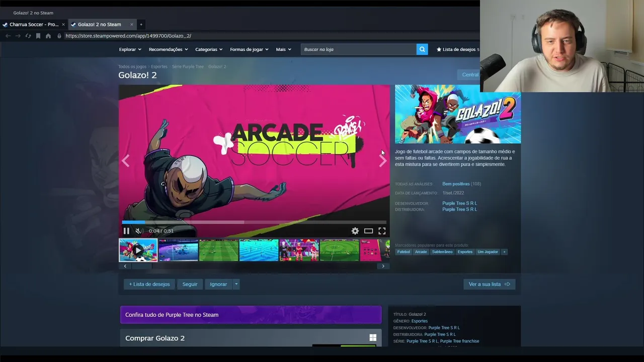Close the Golazo! 2 no Steam tab
The width and height of the screenshot is (644, 362).
click(132, 24)
